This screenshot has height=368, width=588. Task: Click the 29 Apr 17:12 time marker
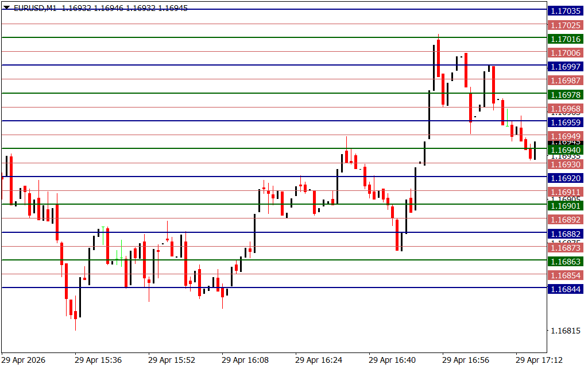coord(539,360)
